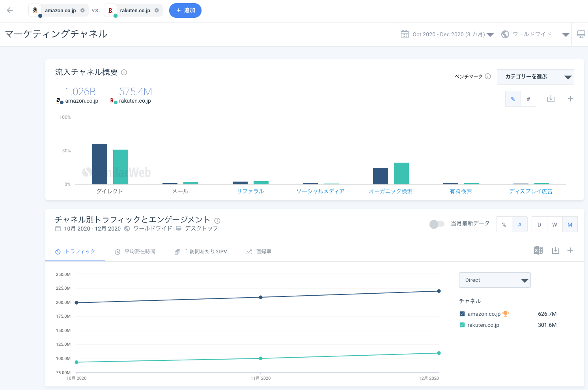The image size is (588, 390).
Task: Select amazon 10月 2020 data point on line chart
Action: tap(77, 303)
